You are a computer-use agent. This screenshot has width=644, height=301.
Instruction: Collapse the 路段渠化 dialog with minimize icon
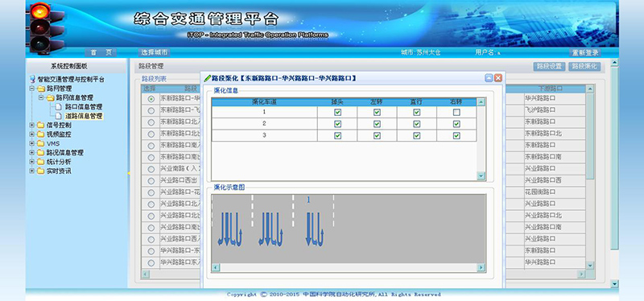tap(489, 78)
